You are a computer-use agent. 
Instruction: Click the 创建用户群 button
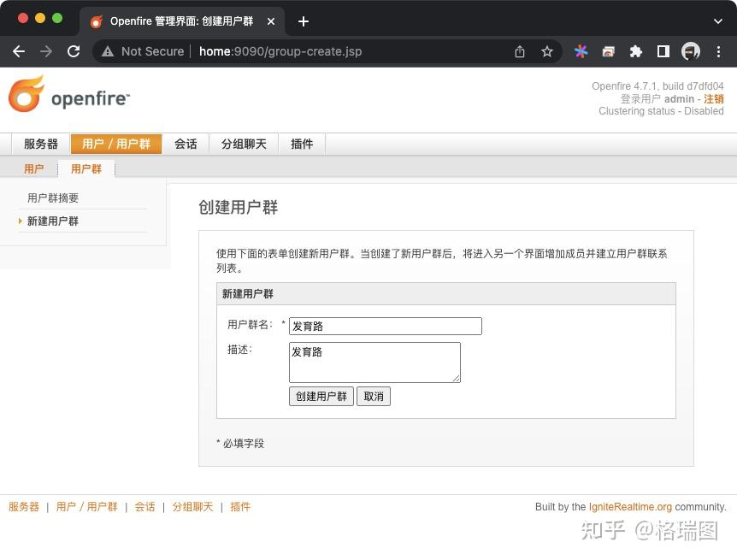coord(321,396)
